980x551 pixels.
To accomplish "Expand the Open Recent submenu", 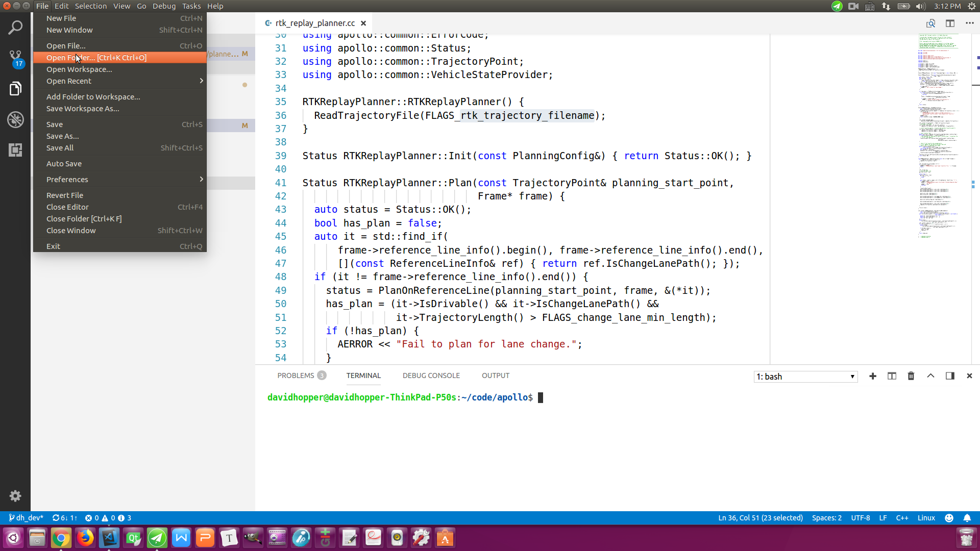I will coord(120,81).
